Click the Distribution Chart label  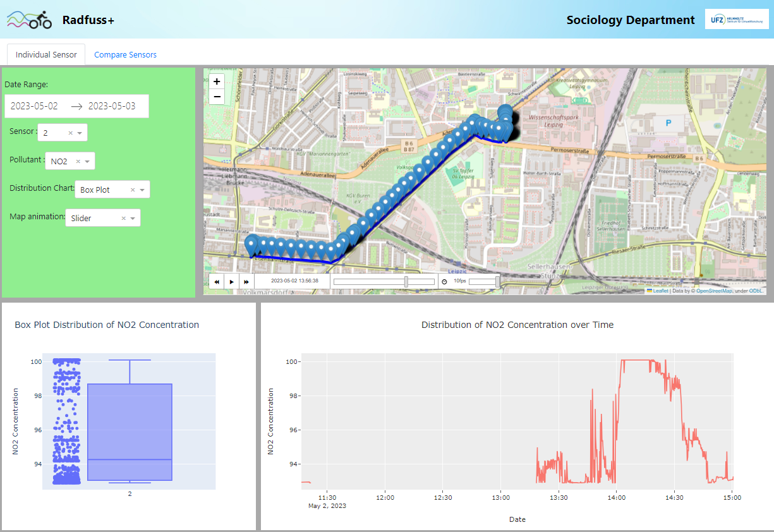[42, 188]
